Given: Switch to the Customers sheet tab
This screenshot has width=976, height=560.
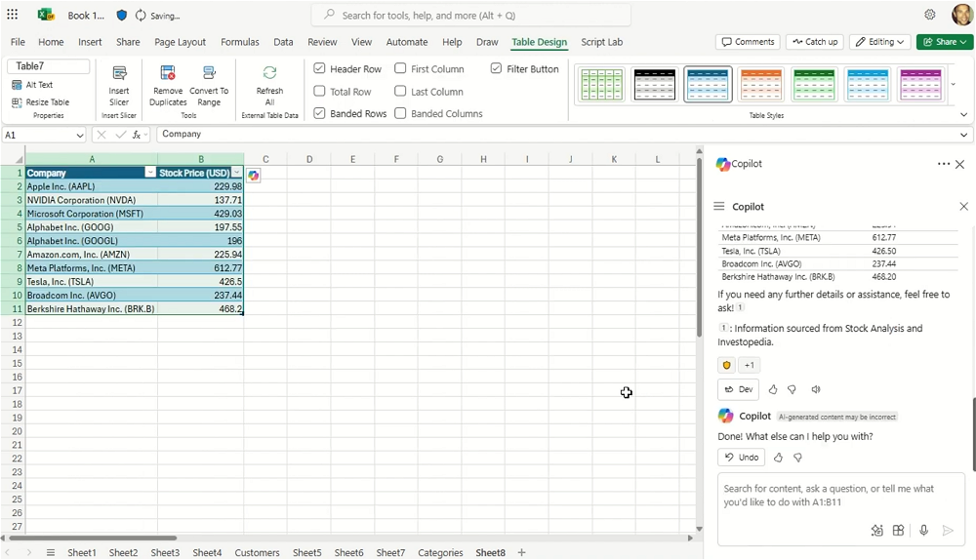Looking at the screenshot, I should (x=257, y=552).
